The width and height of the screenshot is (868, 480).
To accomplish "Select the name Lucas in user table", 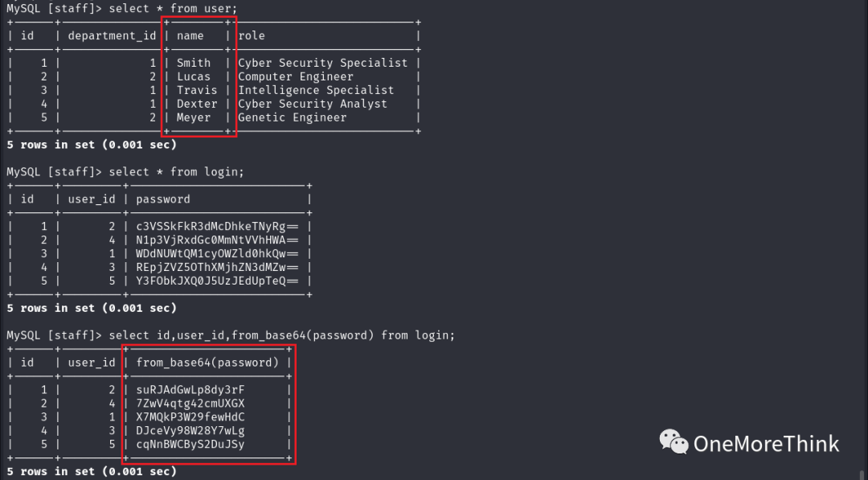I will click(x=194, y=76).
